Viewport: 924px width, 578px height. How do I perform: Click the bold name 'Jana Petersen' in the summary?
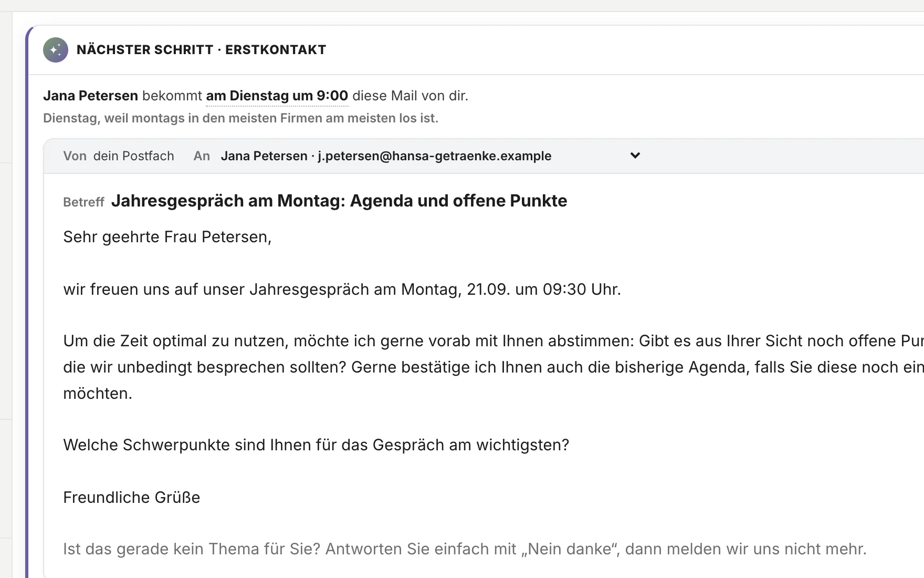90,96
